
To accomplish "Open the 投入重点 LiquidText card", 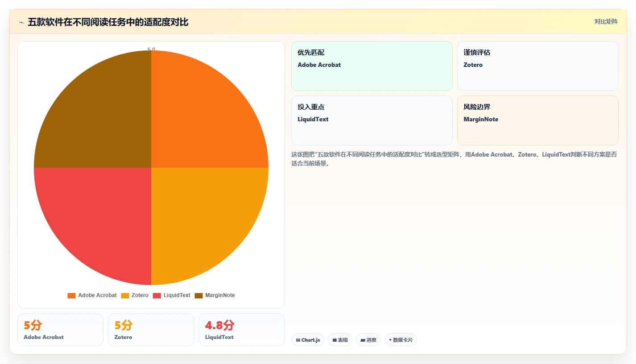I will point(372,120).
